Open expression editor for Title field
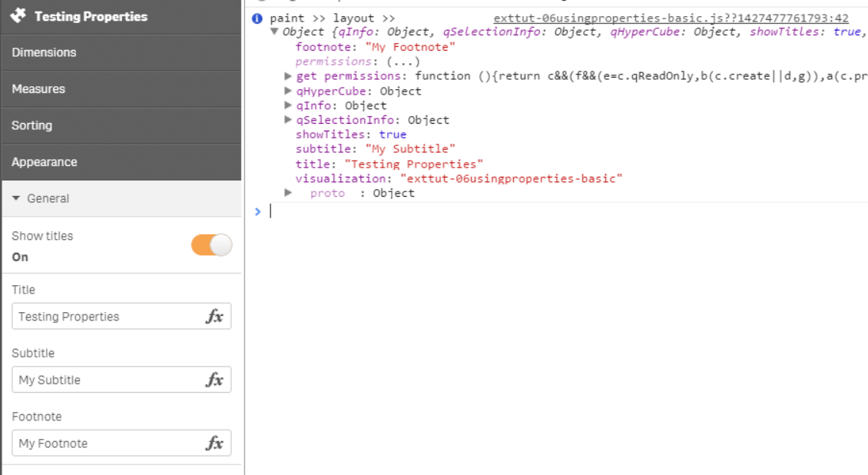This screenshot has height=475, width=868. tap(214, 317)
